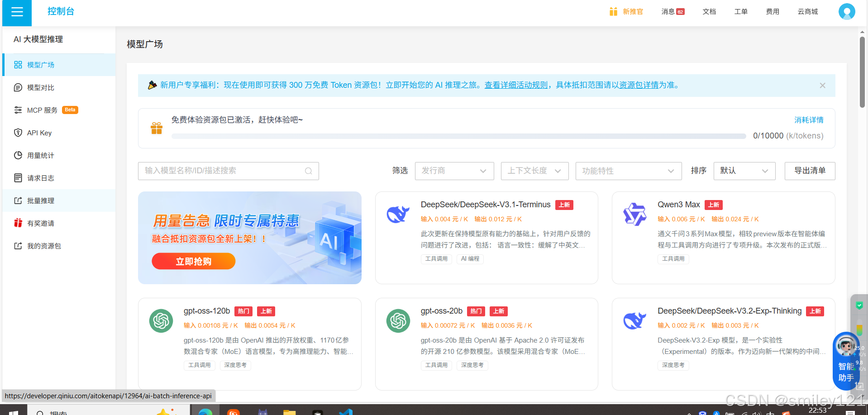Select the 模型对比 sidebar item
The width and height of the screenshot is (868, 415).
[41, 87]
